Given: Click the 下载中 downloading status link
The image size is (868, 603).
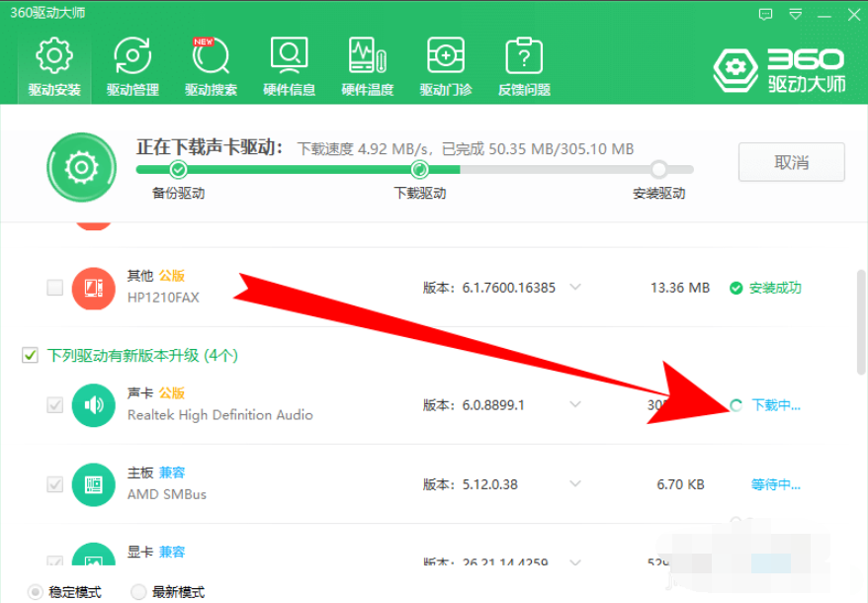Looking at the screenshot, I should coord(775,405).
